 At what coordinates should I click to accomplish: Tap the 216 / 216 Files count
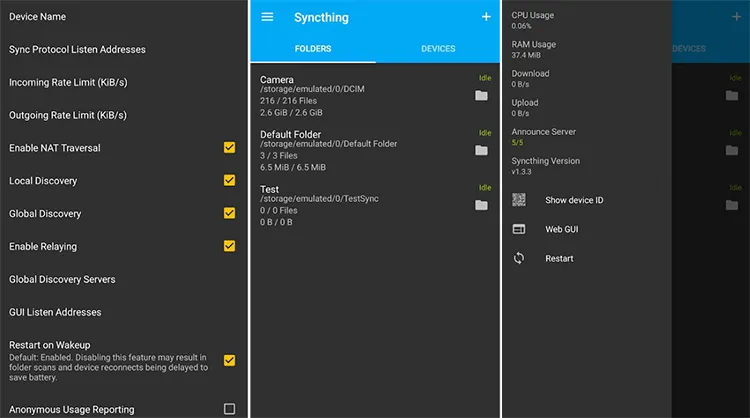tap(288, 101)
